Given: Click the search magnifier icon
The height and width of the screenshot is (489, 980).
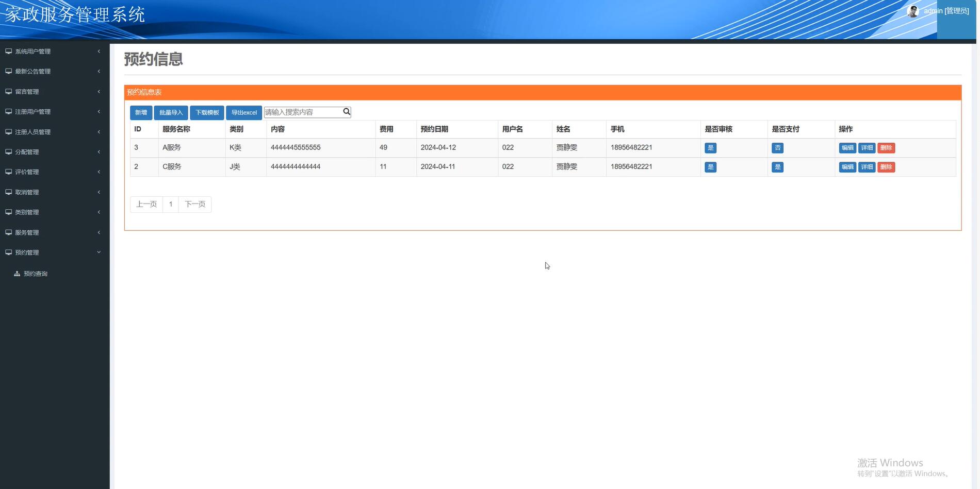Looking at the screenshot, I should (x=347, y=112).
